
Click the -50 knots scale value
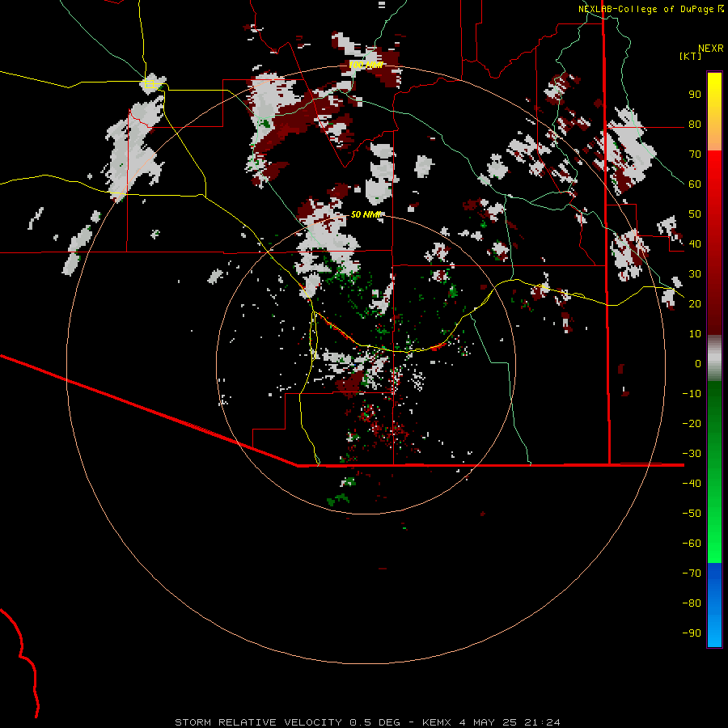(x=692, y=514)
